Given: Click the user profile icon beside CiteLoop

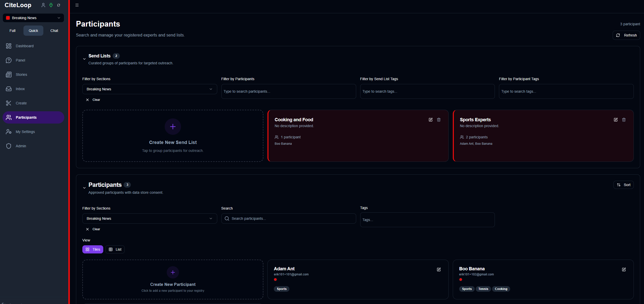Looking at the screenshot, I should point(43,5).
